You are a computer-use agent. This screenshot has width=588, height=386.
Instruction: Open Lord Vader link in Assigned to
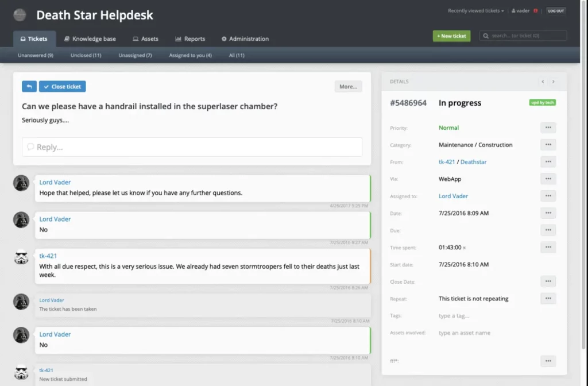pos(453,196)
